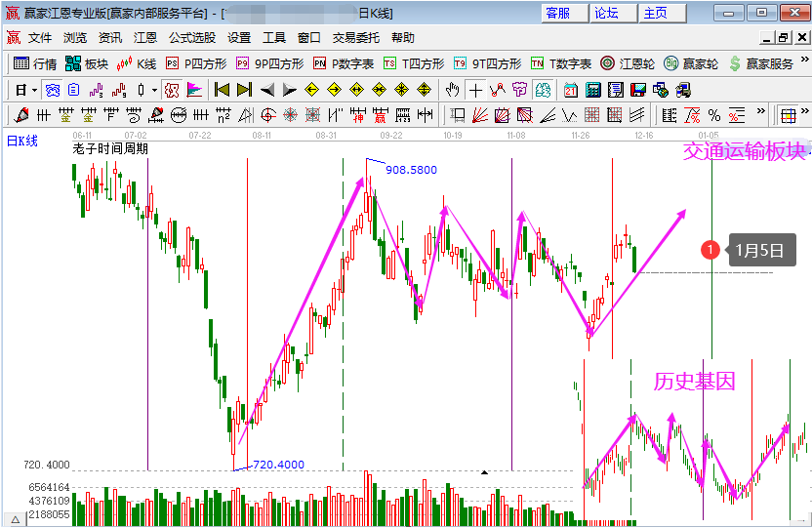Click the 论坛 forum button
The height and width of the screenshot is (528, 812).
613,13
